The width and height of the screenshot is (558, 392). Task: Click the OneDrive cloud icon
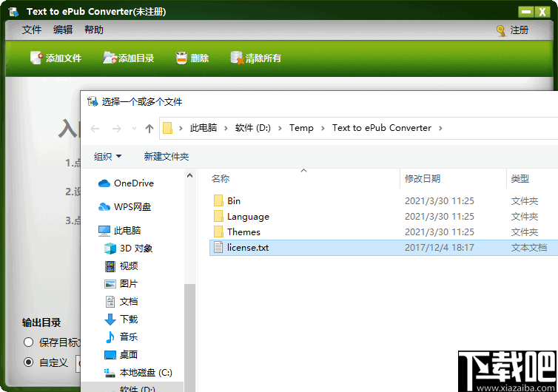pyautogui.click(x=104, y=183)
